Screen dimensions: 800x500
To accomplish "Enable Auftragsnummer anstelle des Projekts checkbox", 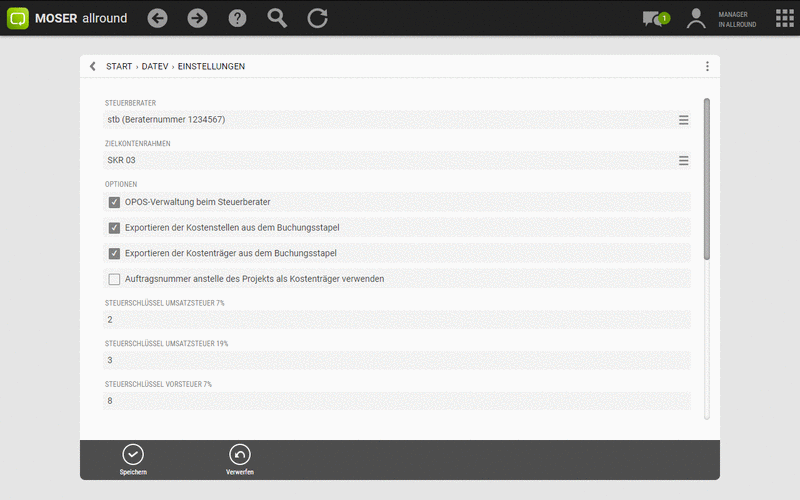I will click(114, 279).
